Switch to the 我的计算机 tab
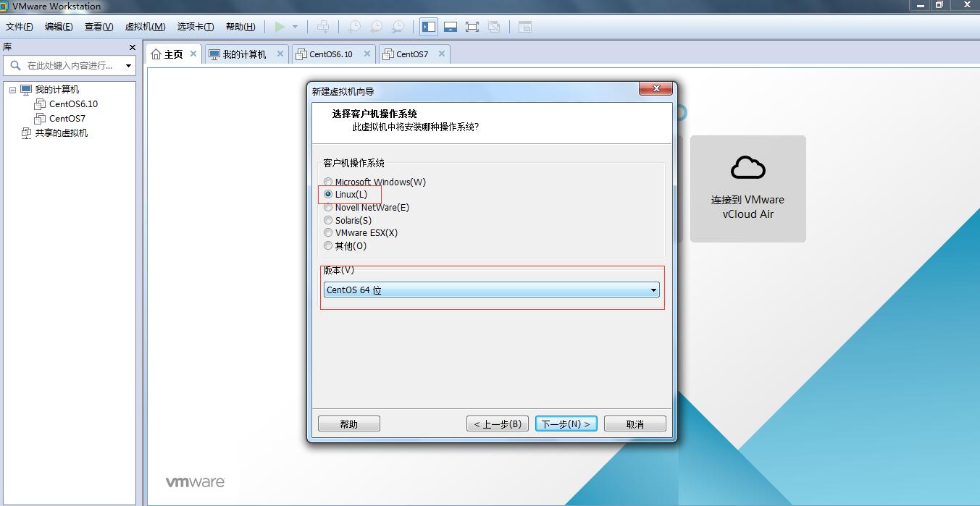 coord(245,54)
